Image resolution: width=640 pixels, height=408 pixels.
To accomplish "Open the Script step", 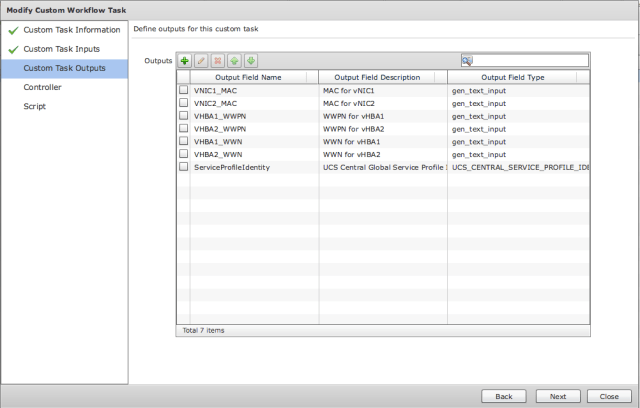I will click(35, 106).
